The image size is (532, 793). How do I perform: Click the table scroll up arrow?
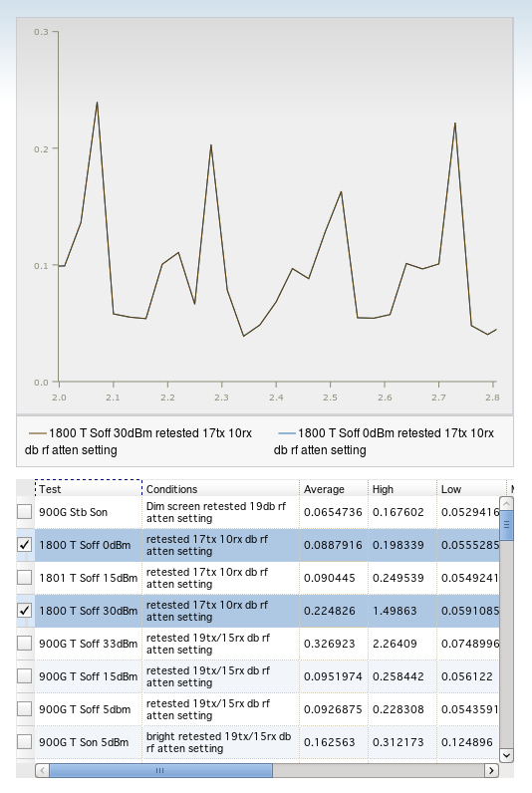(507, 503)
